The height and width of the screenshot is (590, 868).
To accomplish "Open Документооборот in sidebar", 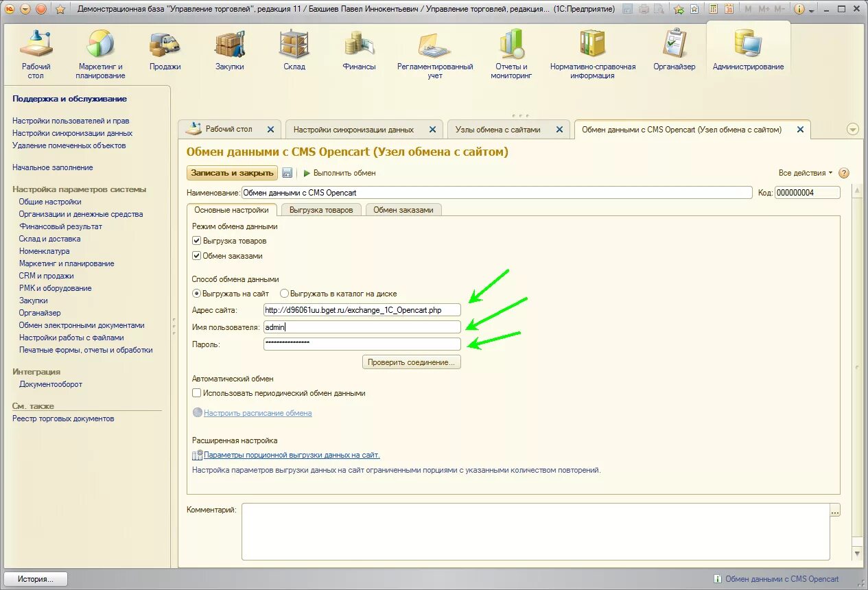I will point(51,384).
